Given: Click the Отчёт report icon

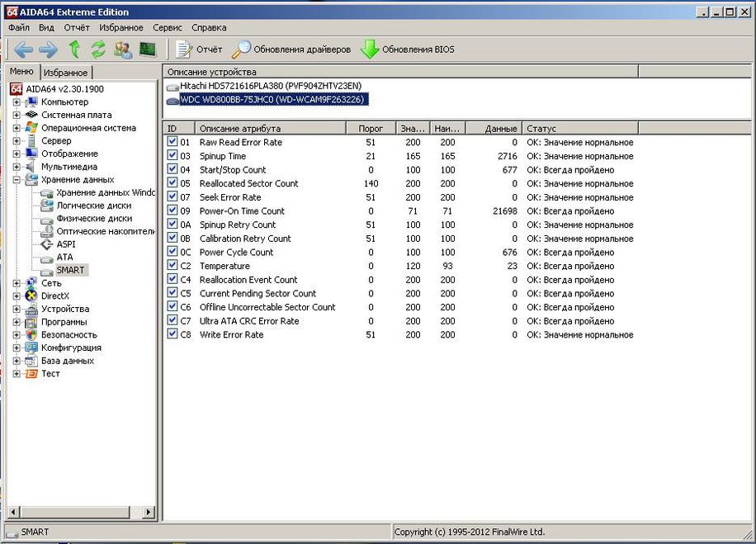Looking at the screenshot, I should 183,50.
